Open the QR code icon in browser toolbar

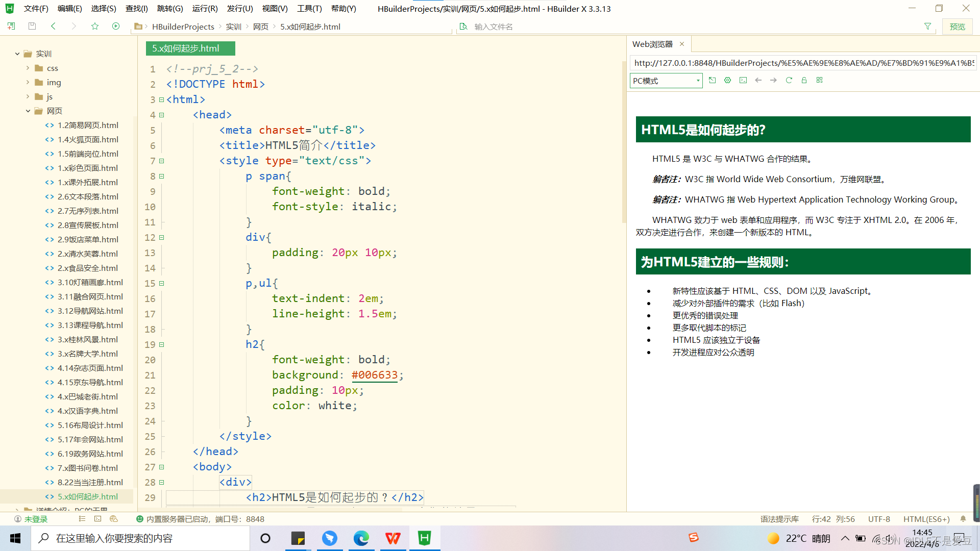pyautogui.click(x=820, y=80)
